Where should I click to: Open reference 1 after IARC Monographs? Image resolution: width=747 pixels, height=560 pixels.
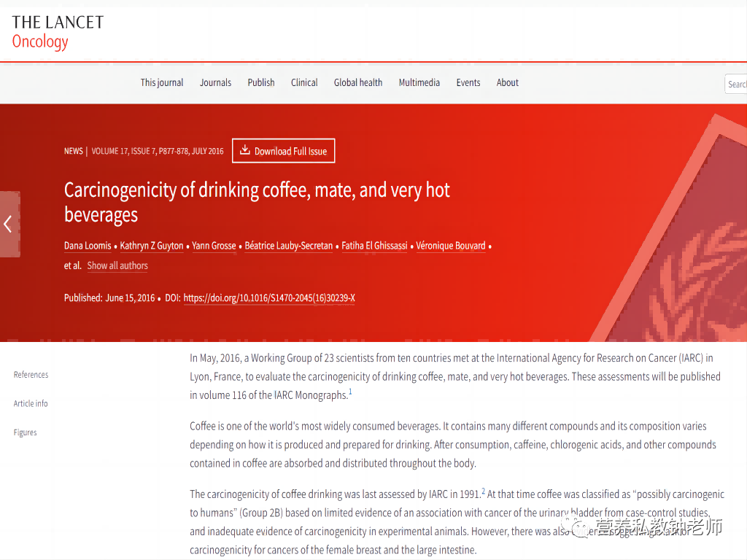350,392
